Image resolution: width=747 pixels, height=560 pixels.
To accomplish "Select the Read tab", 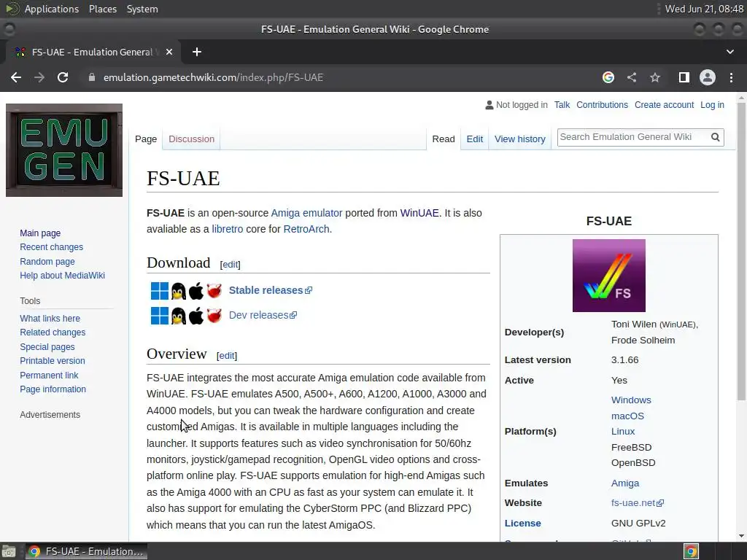I will click(x=444, y=139).
